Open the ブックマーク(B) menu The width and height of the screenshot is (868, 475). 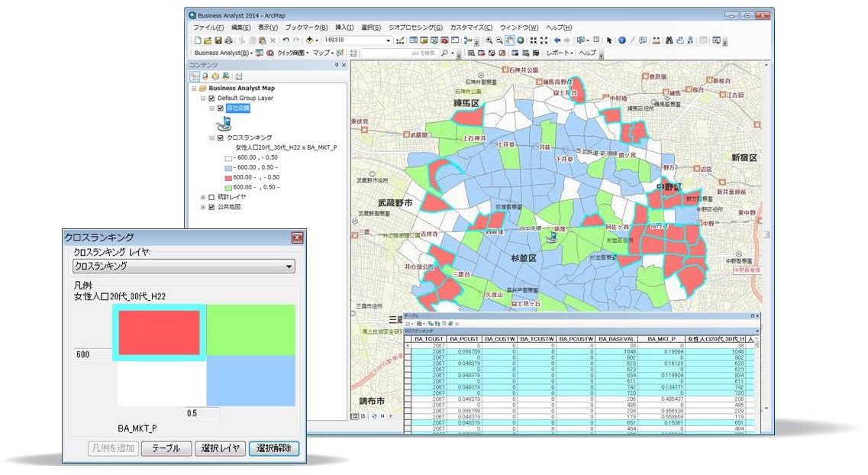click(x=306, y=27)
